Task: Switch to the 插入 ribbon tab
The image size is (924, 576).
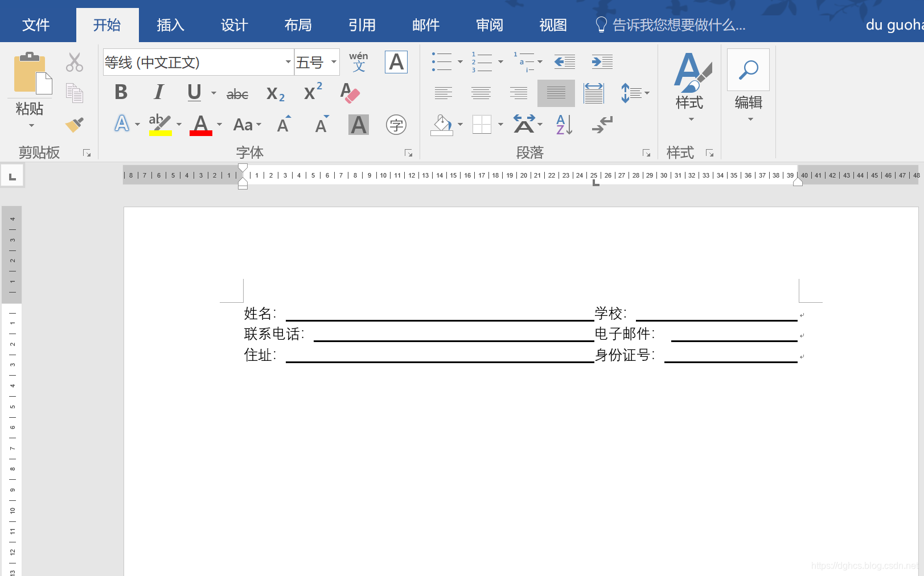Action: (170, 24)
